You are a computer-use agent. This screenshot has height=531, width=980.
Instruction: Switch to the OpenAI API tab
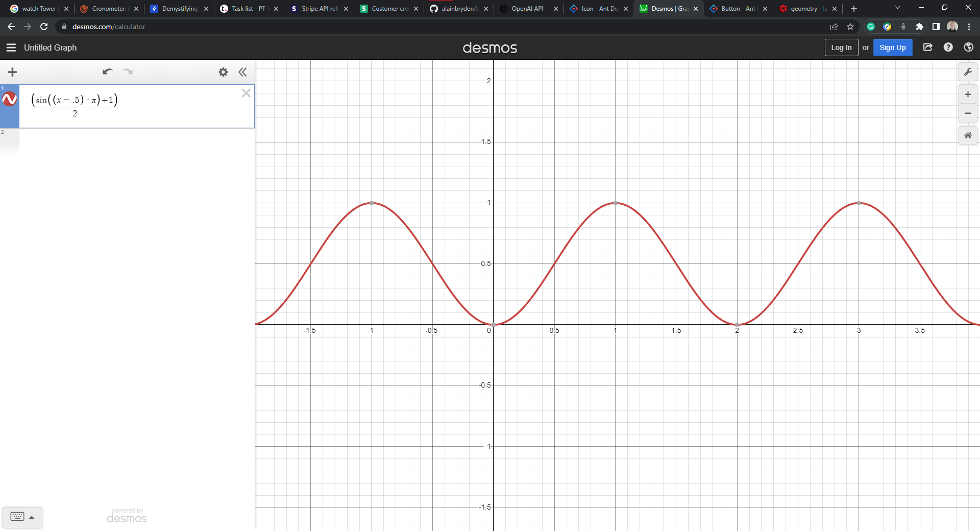click(x=527, y=9)
